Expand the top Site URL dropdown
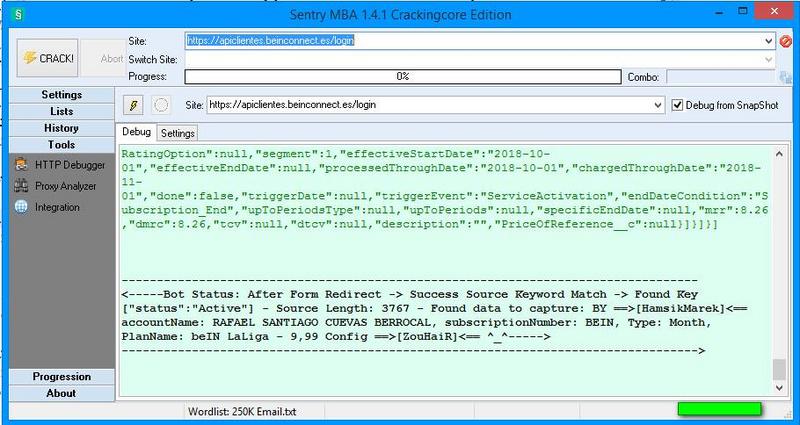Image resolution: width=800 pixels, height=425 pixels. [x=769, y=41]
